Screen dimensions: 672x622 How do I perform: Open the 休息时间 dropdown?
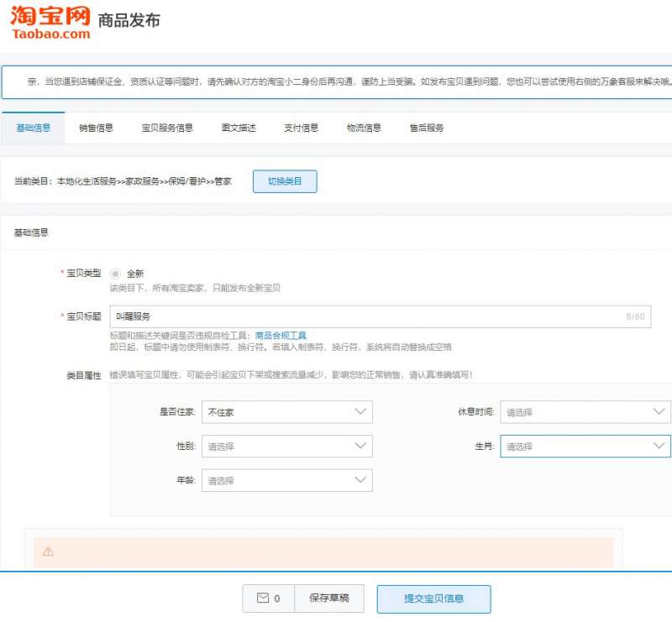pyautogui.click(x=585, y=412)
